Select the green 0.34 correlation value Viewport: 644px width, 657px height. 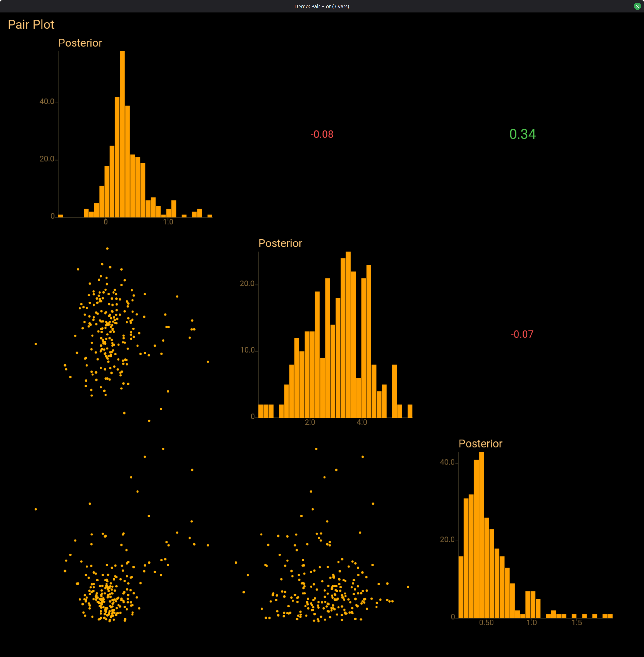522,134
